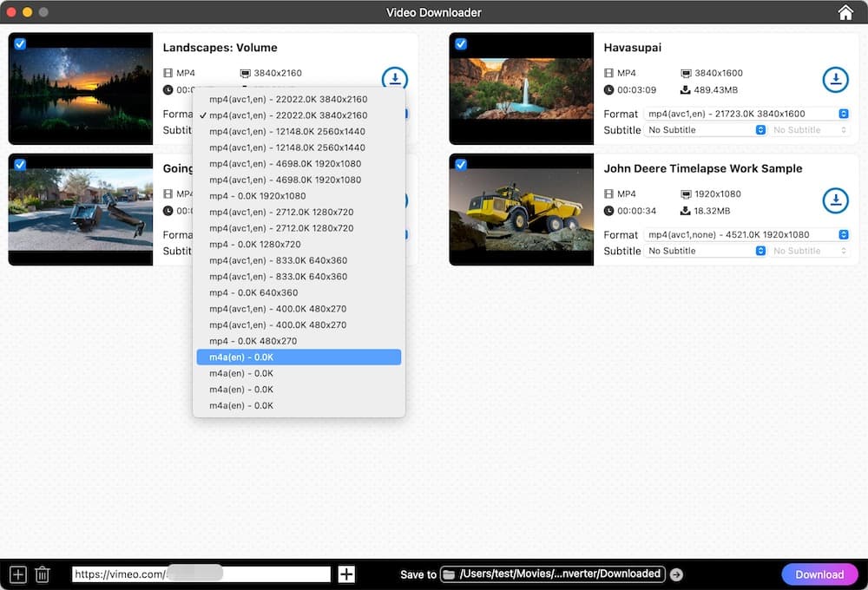Click the download icon on the Going video card
This screenshot has height=590, width=868.
395,200
